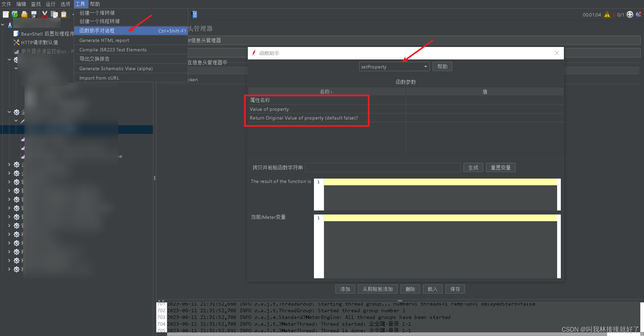
Task: Choose 导出交换报告 menu entry
Action: click(x=131, y=59)
